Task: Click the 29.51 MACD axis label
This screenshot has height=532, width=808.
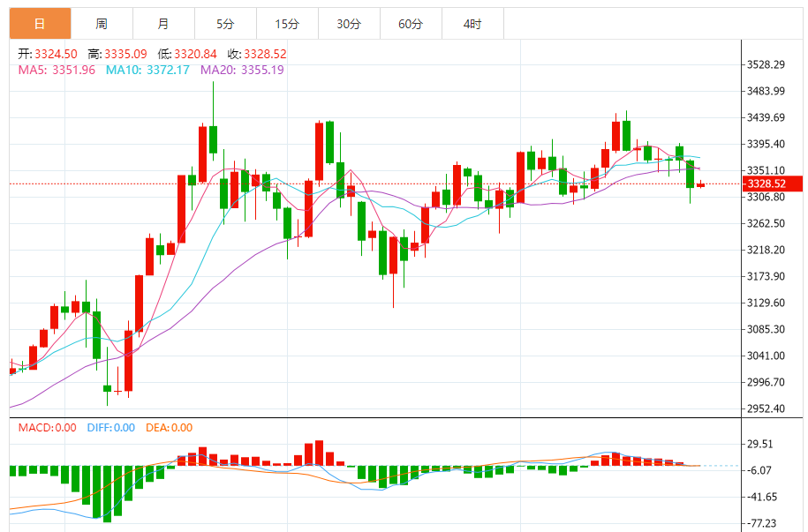Action: pos(760,445)
